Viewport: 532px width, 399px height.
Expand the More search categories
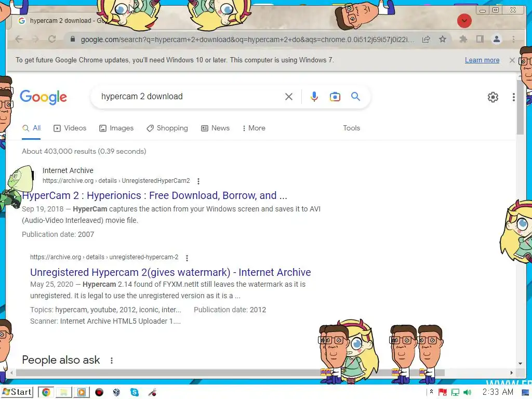(254, 128)
